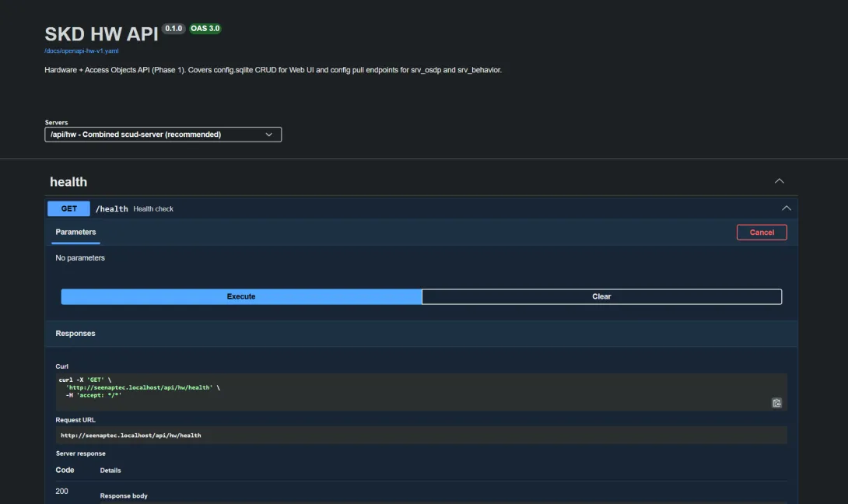
Task: Click the 0.1.0 version badge
Action: coord(173,29)
